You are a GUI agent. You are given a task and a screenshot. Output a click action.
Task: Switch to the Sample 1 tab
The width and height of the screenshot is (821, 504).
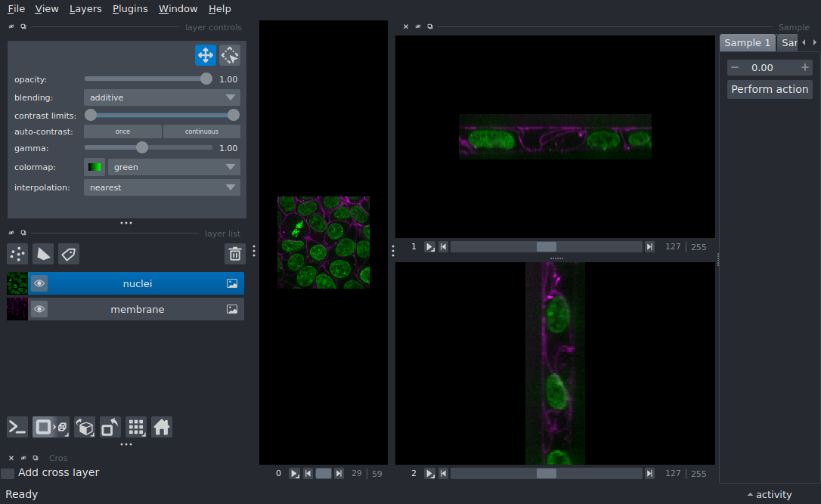coord(747,43)
